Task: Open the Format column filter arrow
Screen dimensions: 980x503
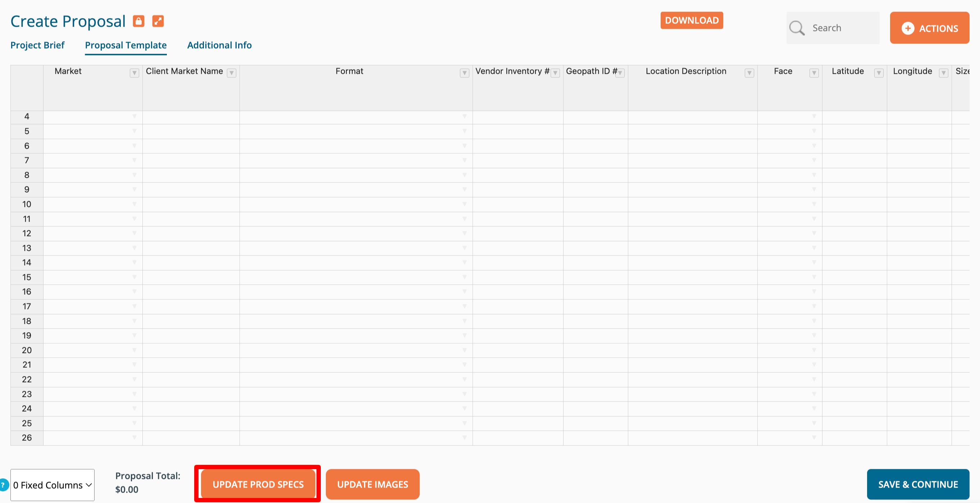Action: pos(465,73)
